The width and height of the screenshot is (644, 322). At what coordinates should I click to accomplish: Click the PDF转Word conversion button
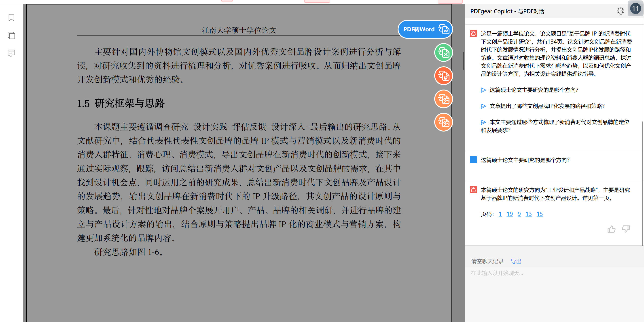(425, 29)
